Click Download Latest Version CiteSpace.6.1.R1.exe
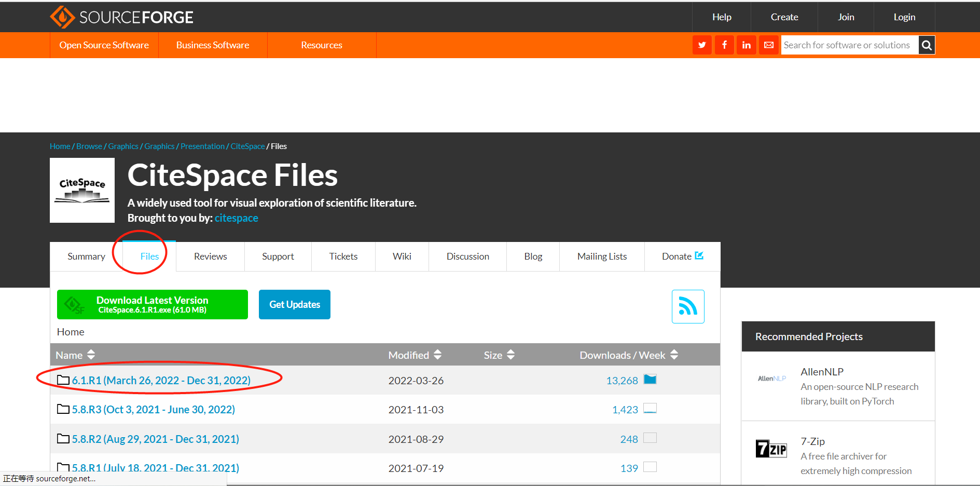The width and height of the screenshot is (980, 486). [x=152, y=304]
